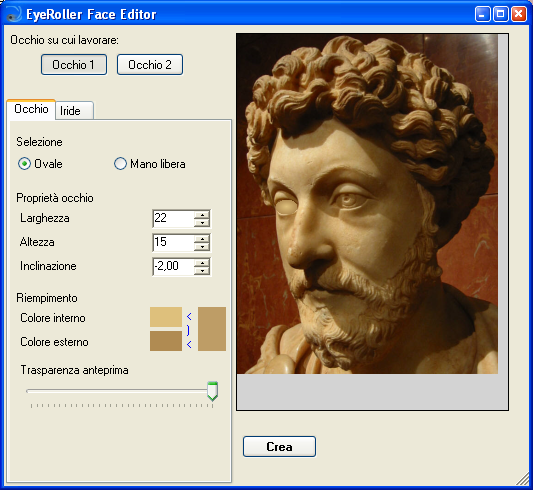
Task: Switch to the Iride tab
Action: 74,111
